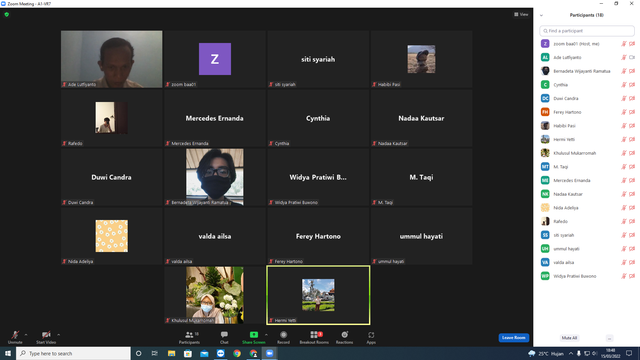
Task: Open the notification center icon
Action: tap(629, 353)
